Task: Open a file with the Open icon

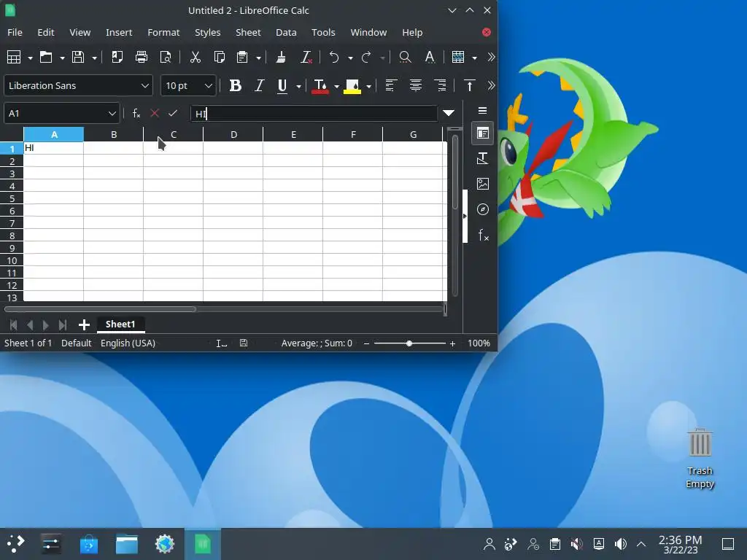Action: (46, 57)
